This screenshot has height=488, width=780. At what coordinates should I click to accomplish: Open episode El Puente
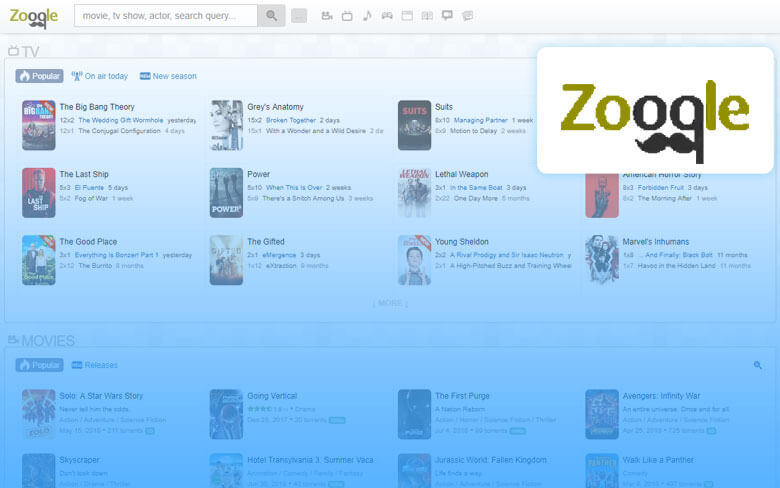(89, 188)
